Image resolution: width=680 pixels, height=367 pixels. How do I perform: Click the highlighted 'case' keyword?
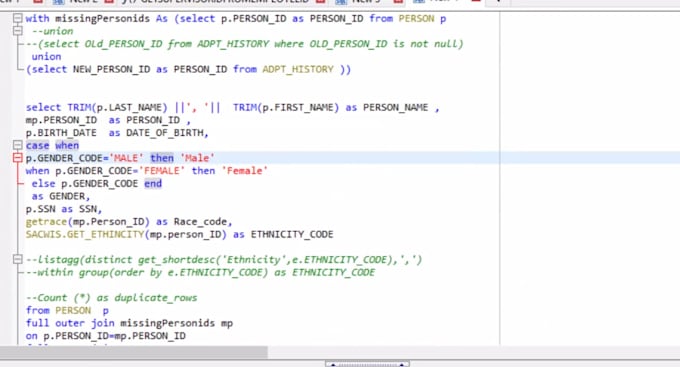point(37,145)
